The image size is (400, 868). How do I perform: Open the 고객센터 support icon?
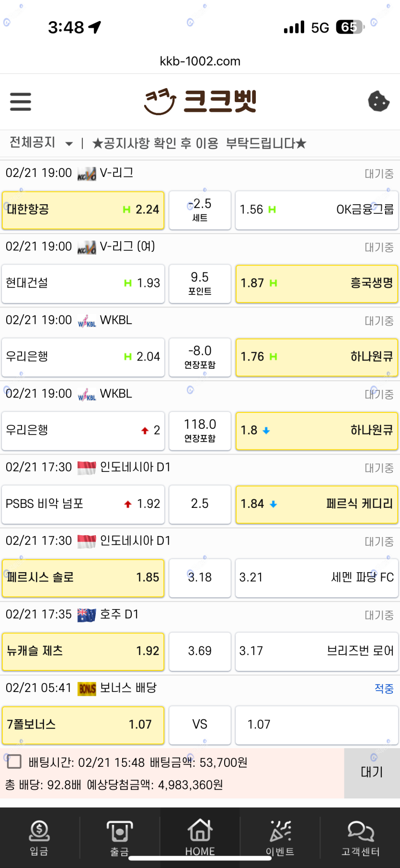pyautogui.click(x=360, y=837)
